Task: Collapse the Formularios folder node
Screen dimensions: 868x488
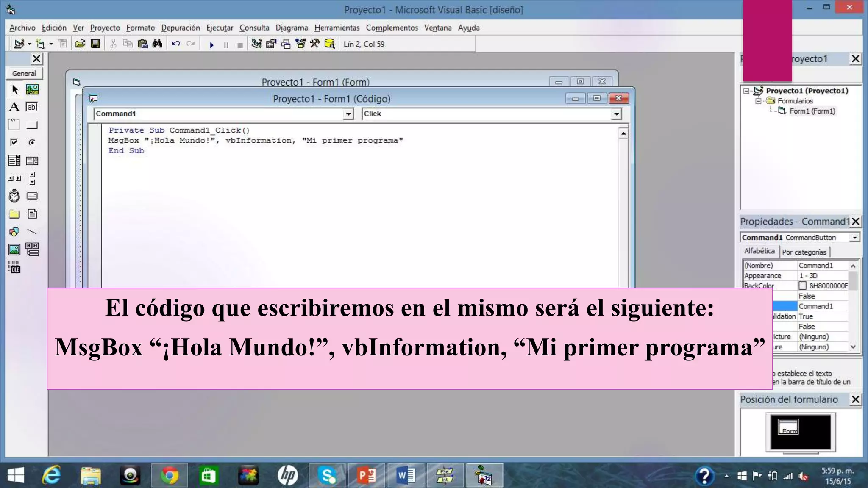Action: (758, 101)
